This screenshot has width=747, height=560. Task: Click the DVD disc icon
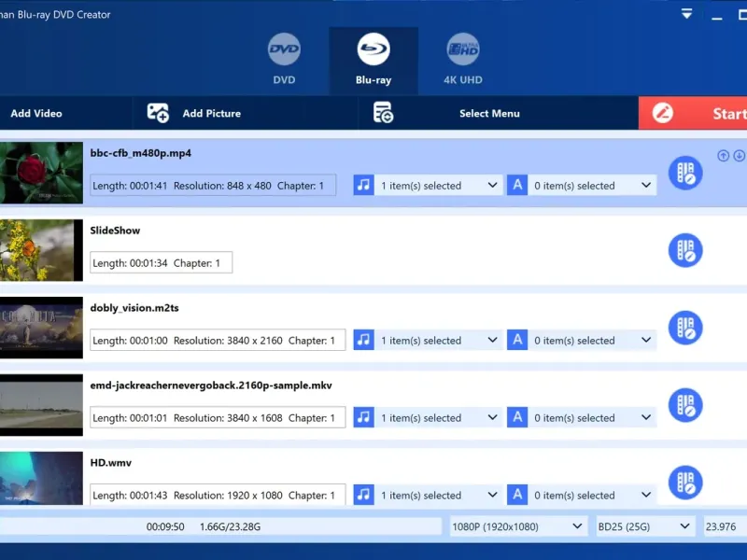pos(284,49)
